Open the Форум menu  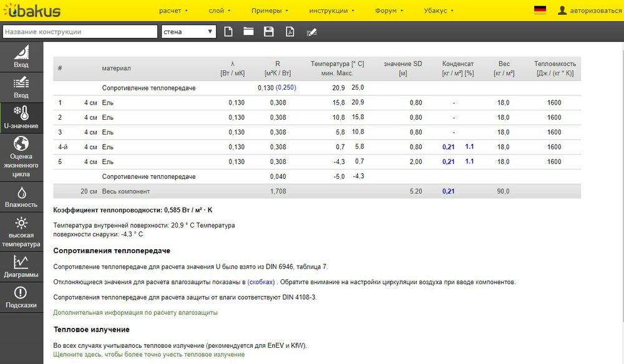coord(389,11)
